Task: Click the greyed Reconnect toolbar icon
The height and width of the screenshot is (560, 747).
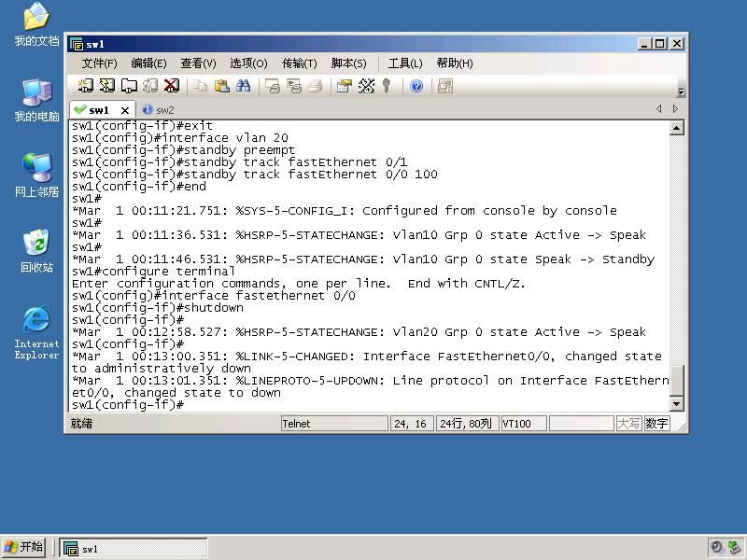Action: [150, 86]
